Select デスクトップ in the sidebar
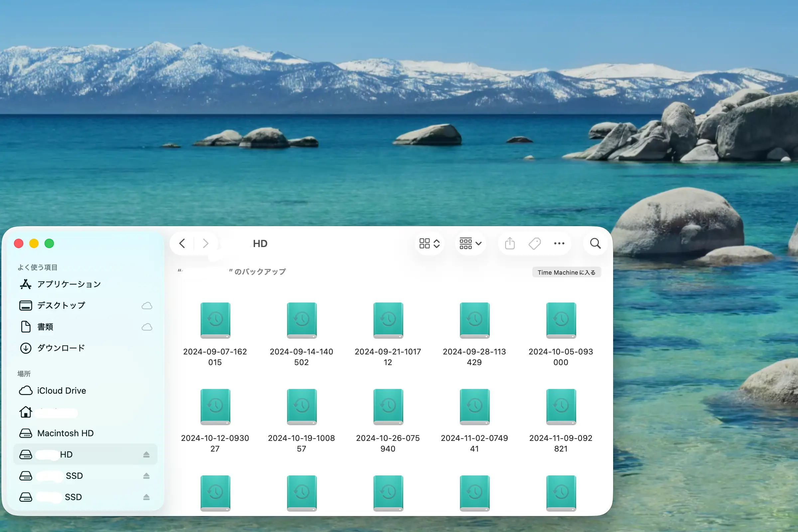 61,305
